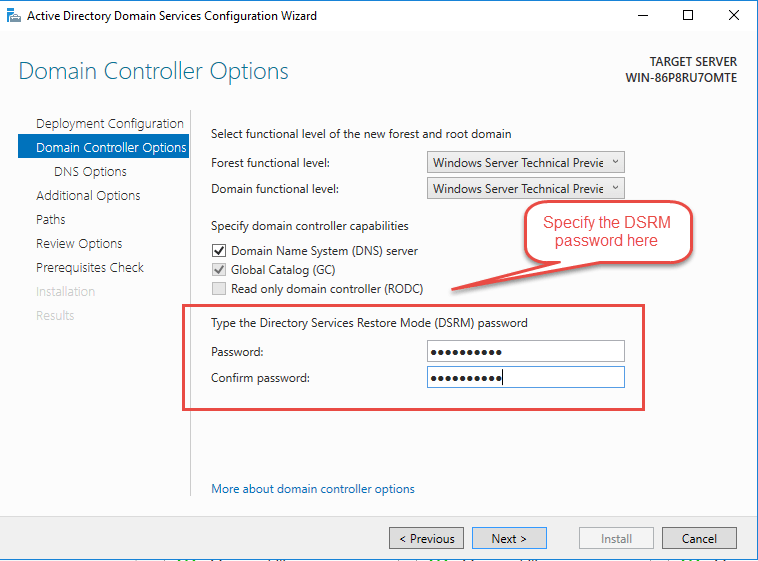Screen dimensions: 758x561
Task: Minimize the configuration wizard window
Action: click(643, 16)
